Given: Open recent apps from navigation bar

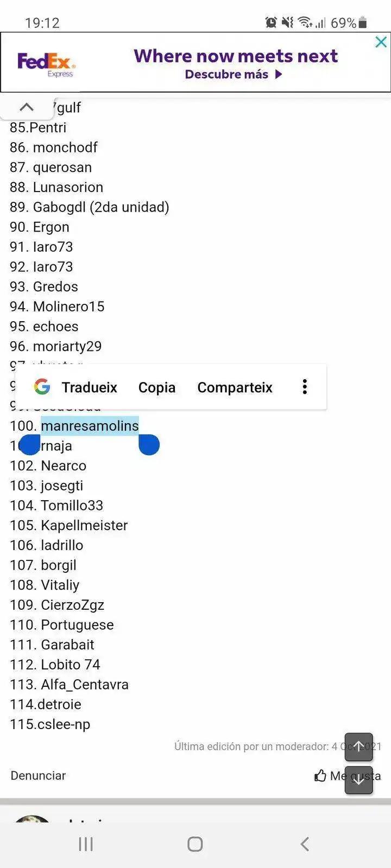Looking at the screenshot, I should pyautogui.click(x=86, y=844).
